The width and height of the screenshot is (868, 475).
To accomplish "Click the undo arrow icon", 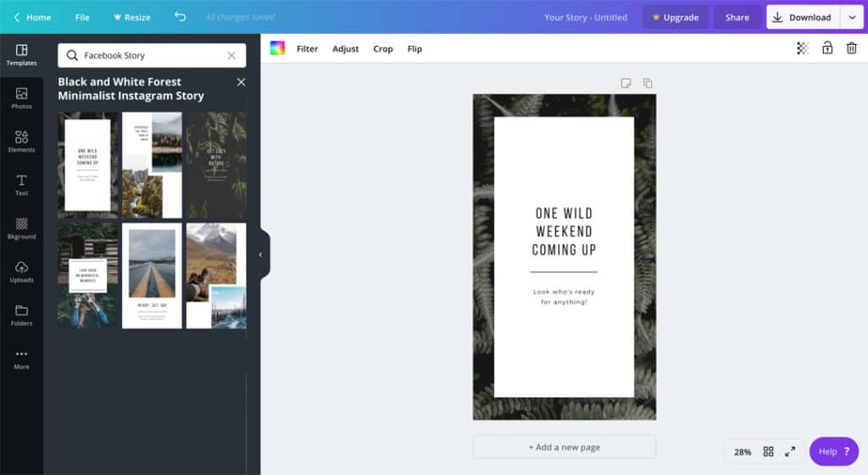I will tap(180, 17).
